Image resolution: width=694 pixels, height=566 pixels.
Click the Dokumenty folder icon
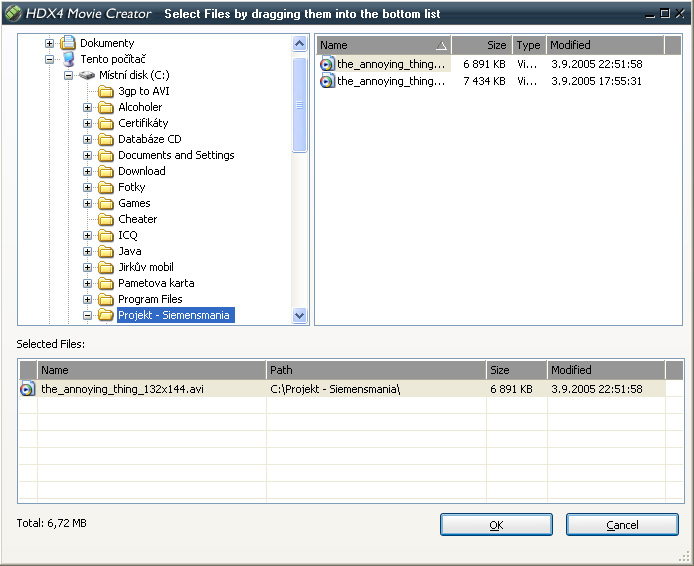(68, 43)
